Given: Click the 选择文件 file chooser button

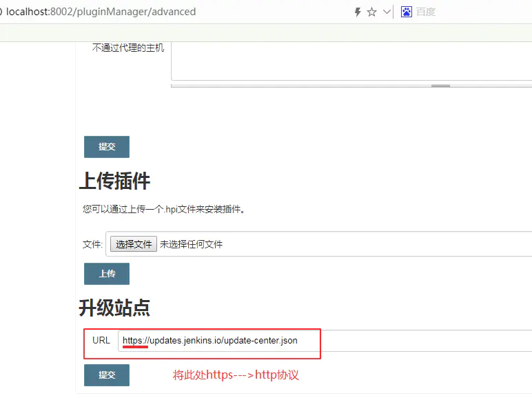Looking at the screenshot, I should (133, 243).
